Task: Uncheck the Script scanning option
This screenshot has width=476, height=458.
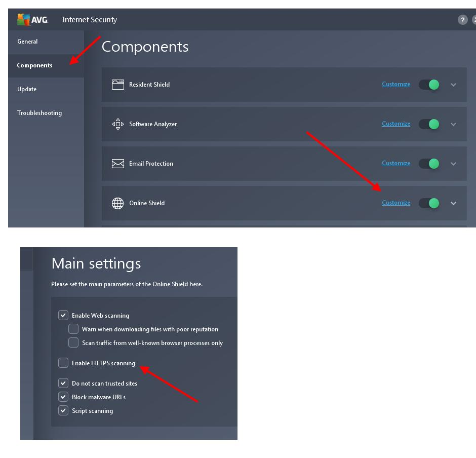Action: (63, 410)
